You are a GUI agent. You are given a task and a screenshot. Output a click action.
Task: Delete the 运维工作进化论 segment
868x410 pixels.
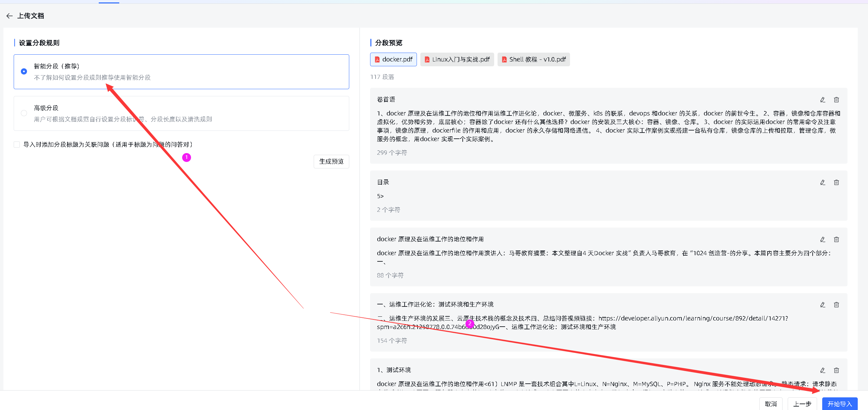point(836,304)
